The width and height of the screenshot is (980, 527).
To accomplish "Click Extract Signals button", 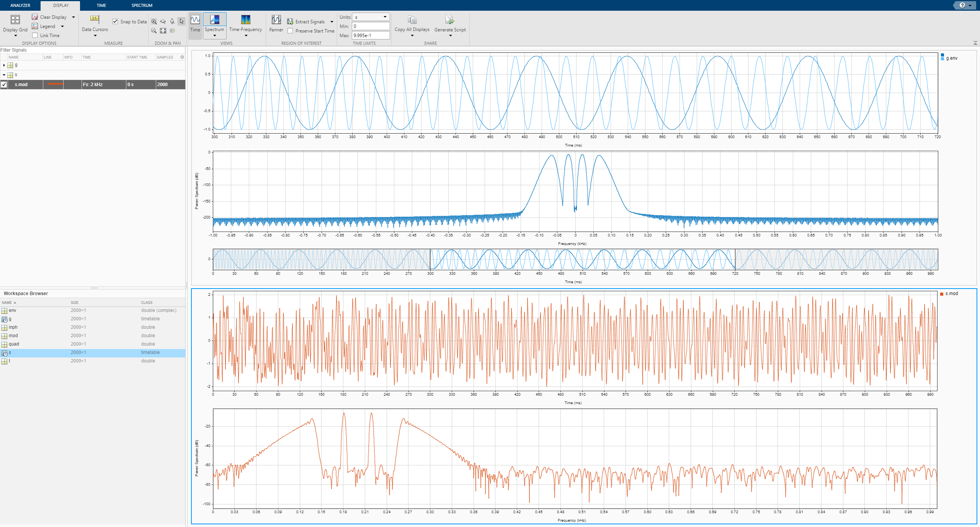I will coord(306,22).
